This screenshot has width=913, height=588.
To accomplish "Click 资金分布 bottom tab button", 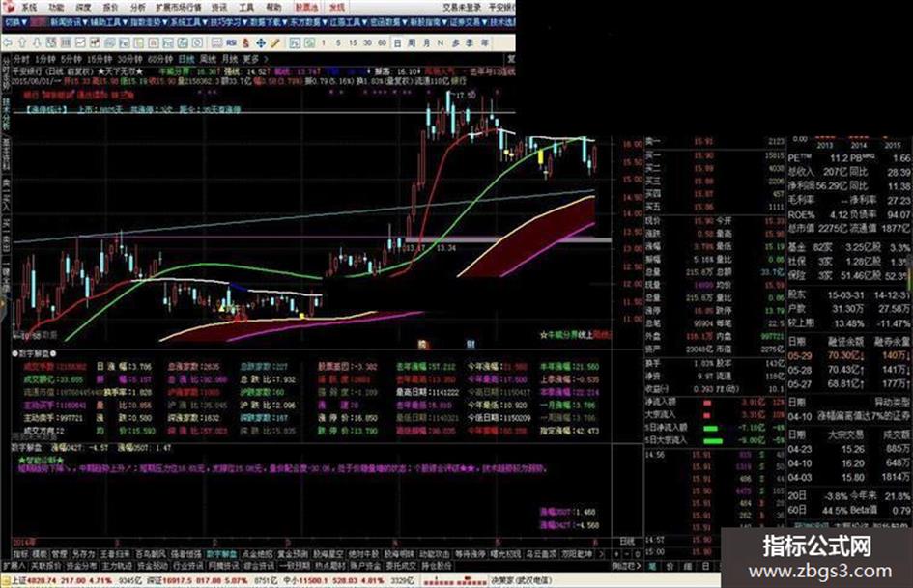I will 81,565.
